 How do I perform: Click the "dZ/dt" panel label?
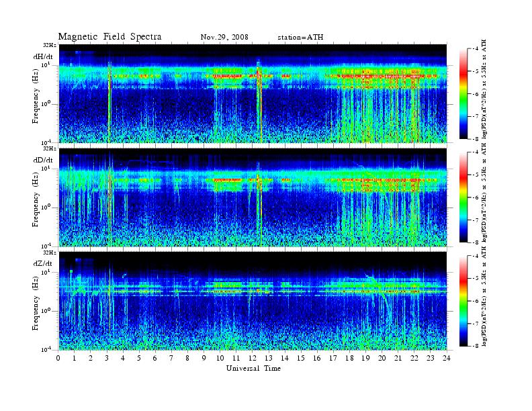(x=43, y=263)
